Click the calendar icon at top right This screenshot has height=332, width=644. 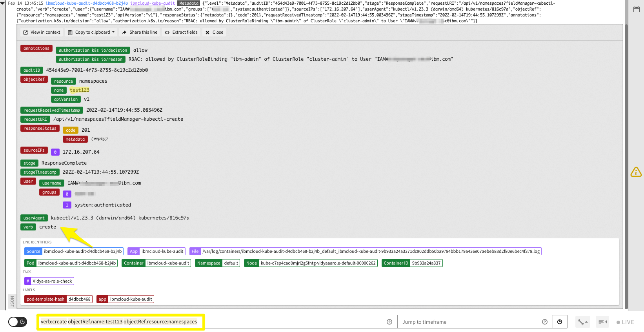637,9
